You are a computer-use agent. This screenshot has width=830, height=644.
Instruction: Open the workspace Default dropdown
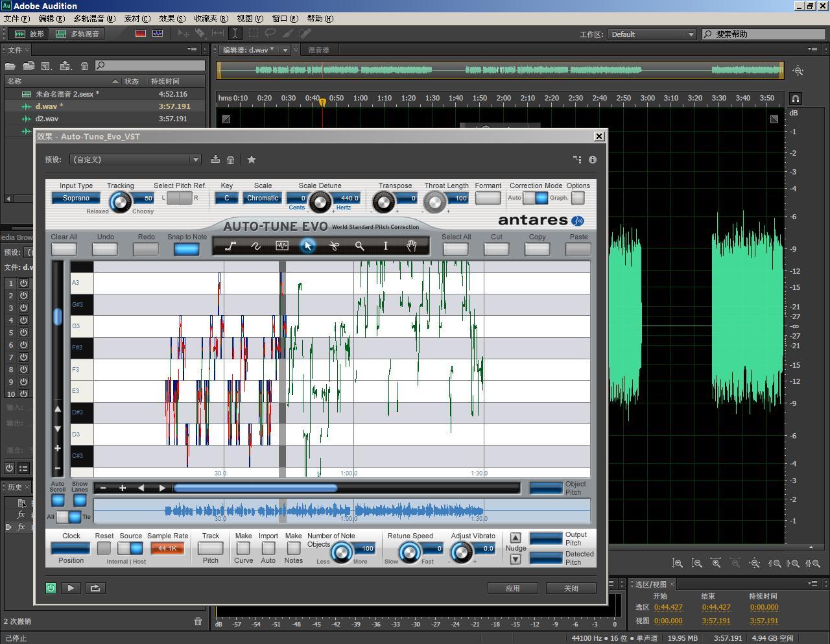pyautogui.click(x=652, y=34)
